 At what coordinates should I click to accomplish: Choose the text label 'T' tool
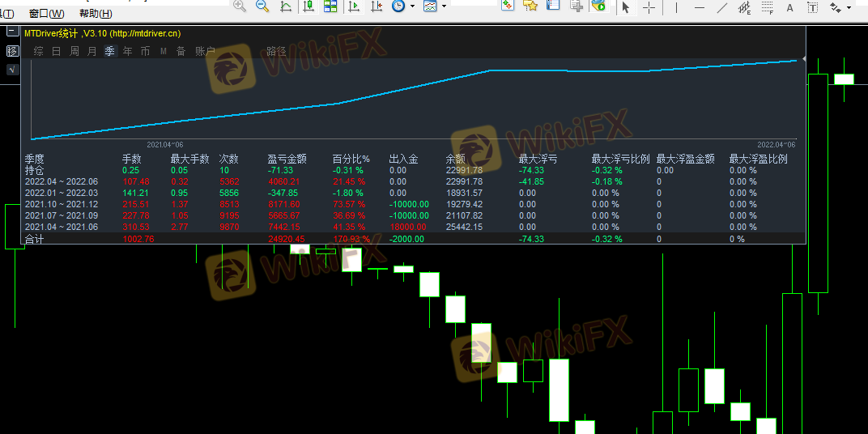[812, 7]
